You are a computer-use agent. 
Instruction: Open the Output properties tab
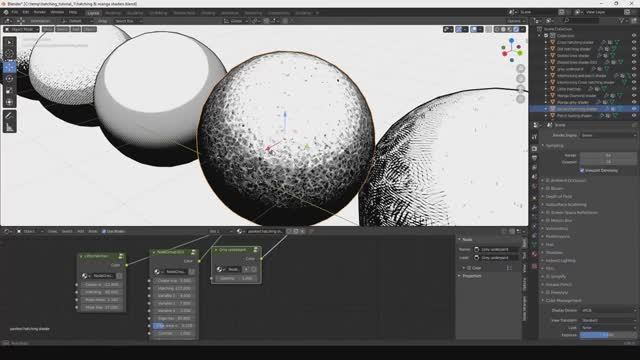[534, 158]
